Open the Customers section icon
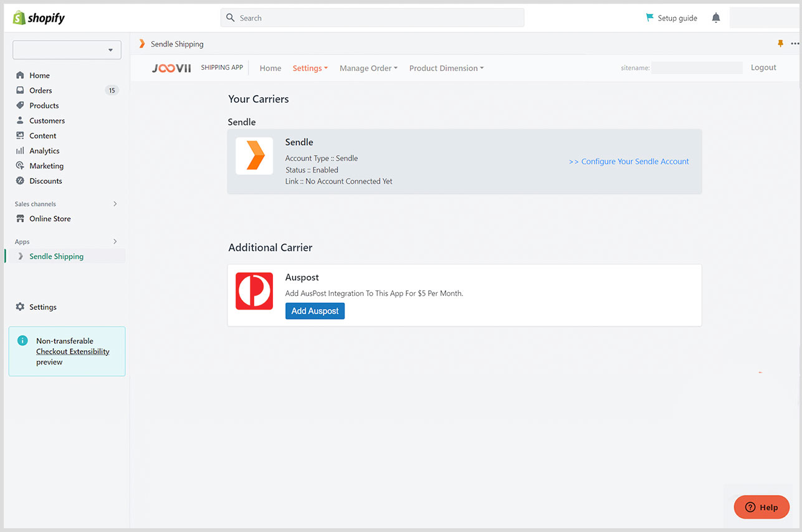This screenshot has height=532, width=802. click(x=21, y=120)
